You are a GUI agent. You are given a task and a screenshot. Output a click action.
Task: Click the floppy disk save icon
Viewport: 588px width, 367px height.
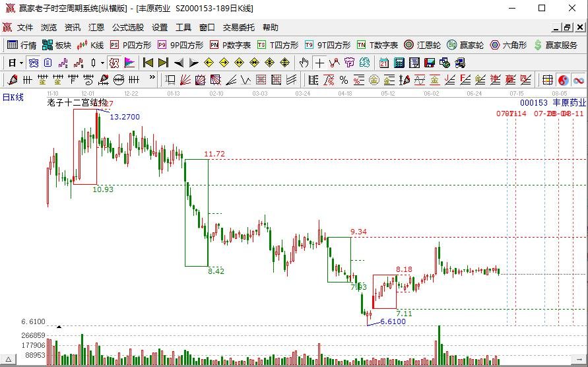click(x=430, y=63)
